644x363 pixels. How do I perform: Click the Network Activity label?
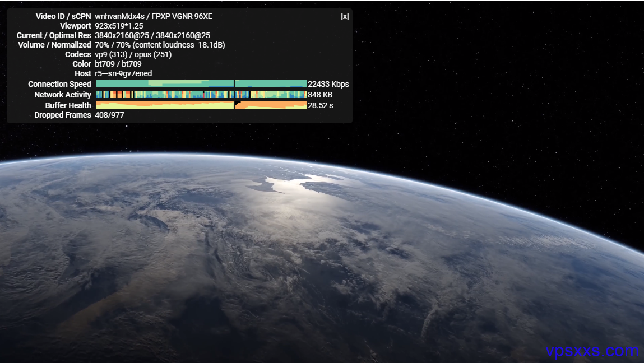pos(63,95)
